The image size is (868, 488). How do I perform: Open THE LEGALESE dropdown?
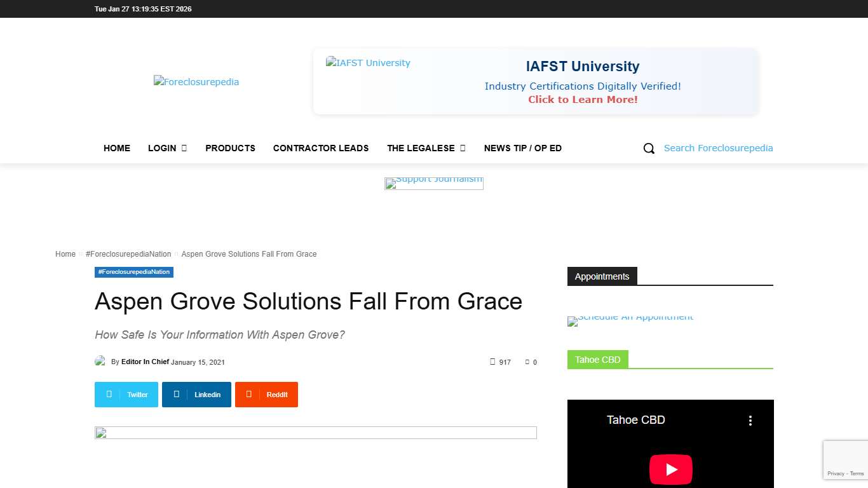point(426,148)
